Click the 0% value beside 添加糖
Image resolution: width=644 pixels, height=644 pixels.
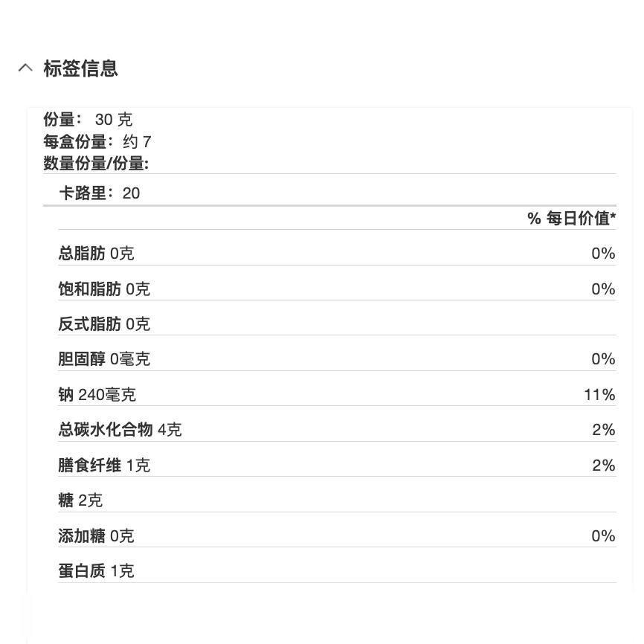click(603, 536)
